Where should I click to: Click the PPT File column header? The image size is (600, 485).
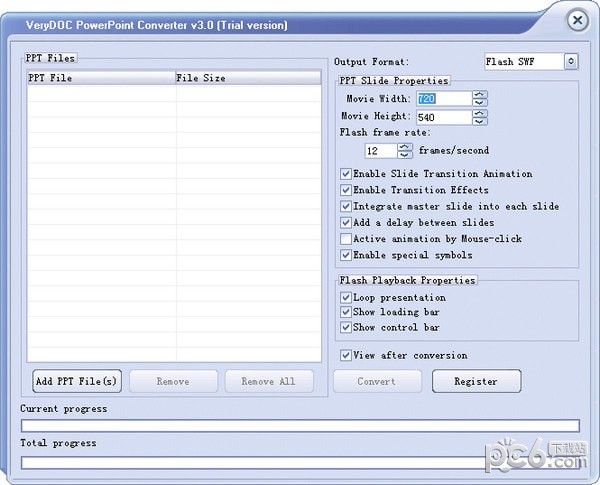100,78
